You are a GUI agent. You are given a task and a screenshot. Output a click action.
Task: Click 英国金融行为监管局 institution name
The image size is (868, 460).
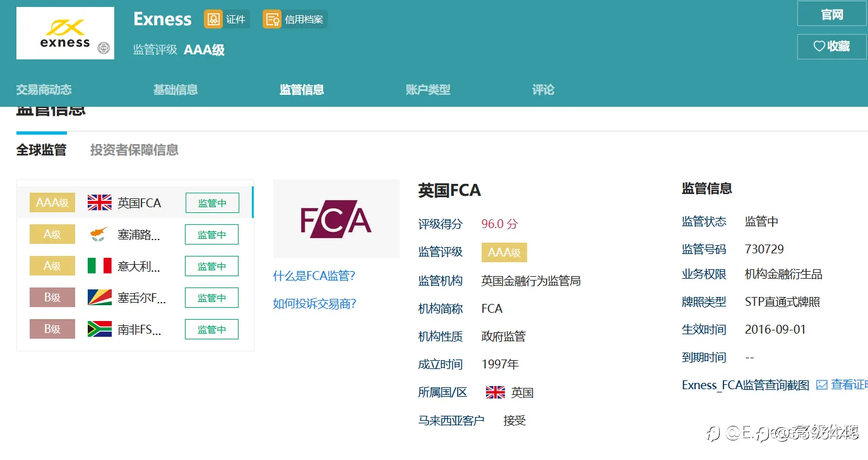[531, 281]
